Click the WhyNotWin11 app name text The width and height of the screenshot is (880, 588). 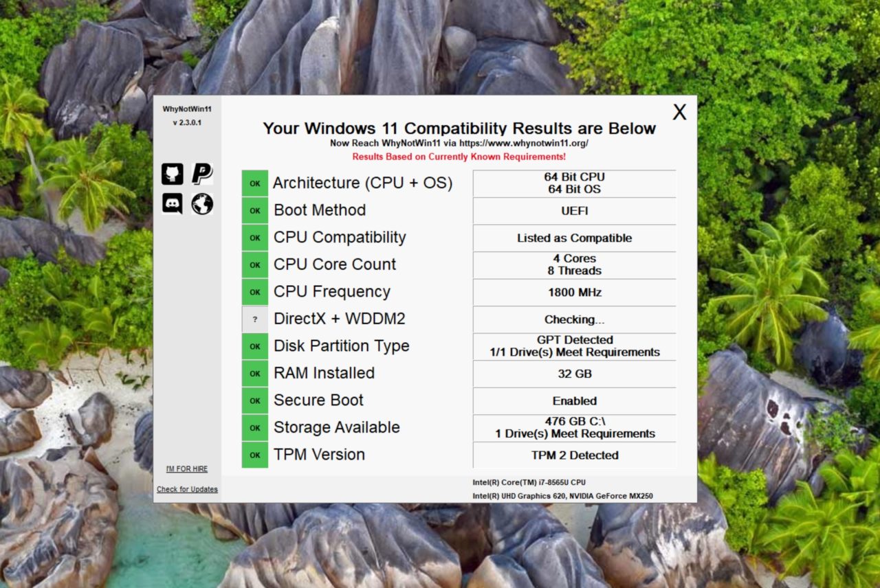click(187, 109)
